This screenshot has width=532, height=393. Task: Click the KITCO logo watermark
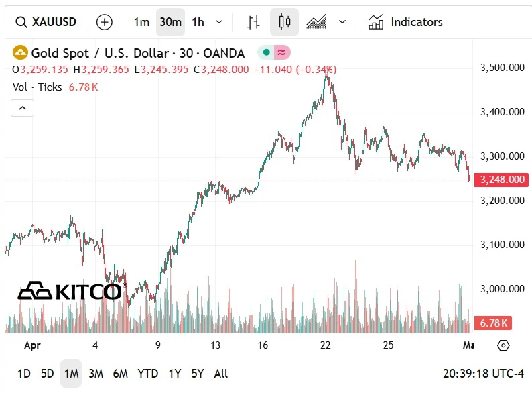(70, 291)
